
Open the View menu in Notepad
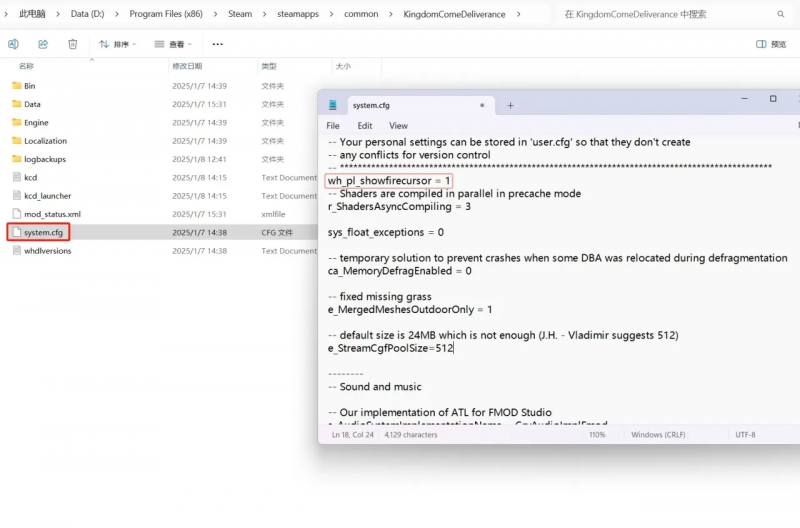pyautogui.click(x=398, y=126)
